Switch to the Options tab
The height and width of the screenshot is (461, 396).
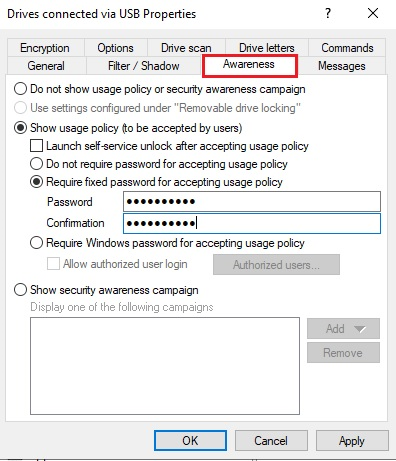tap(115, 48)
